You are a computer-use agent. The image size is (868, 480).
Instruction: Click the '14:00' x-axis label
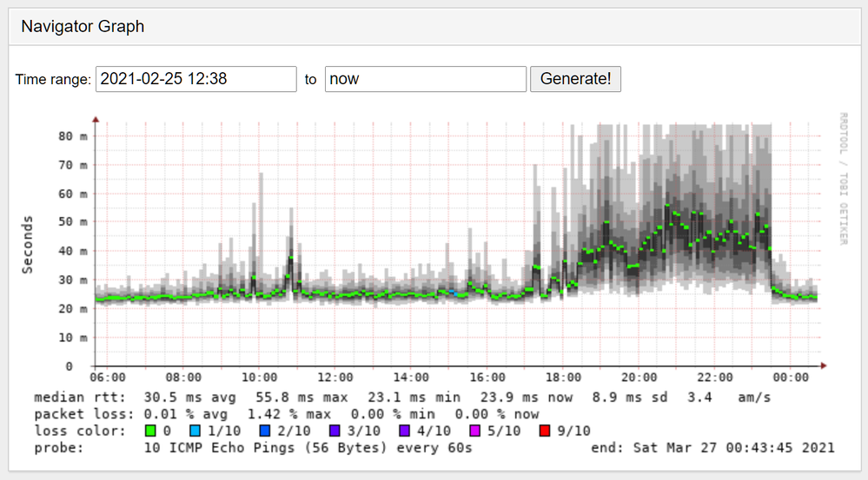pos(411,378)
